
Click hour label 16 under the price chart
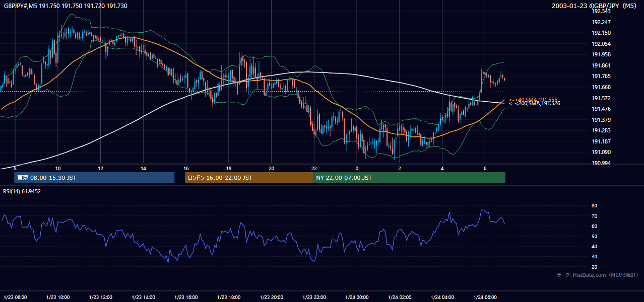186,168
